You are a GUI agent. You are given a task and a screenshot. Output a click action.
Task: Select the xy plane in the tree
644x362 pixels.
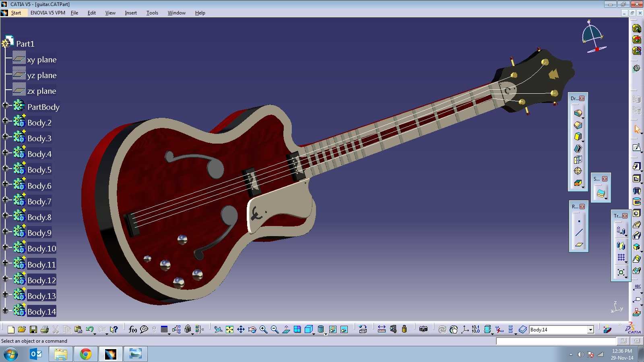point(42,60)
